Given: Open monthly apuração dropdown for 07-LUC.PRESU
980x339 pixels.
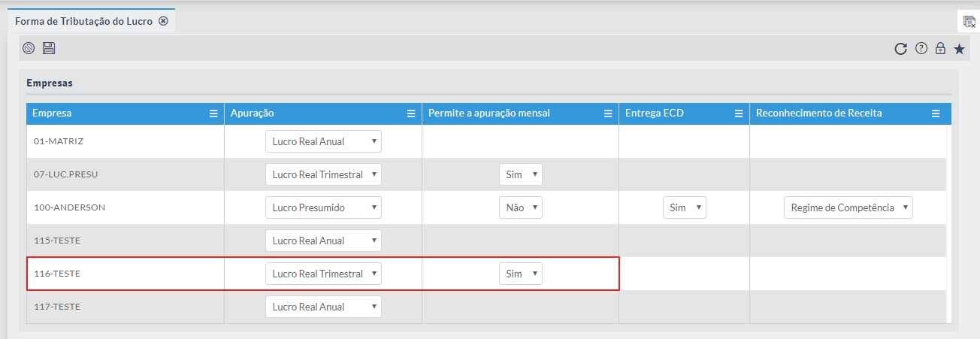Looking at the screenshot, I should click(520, 174).
